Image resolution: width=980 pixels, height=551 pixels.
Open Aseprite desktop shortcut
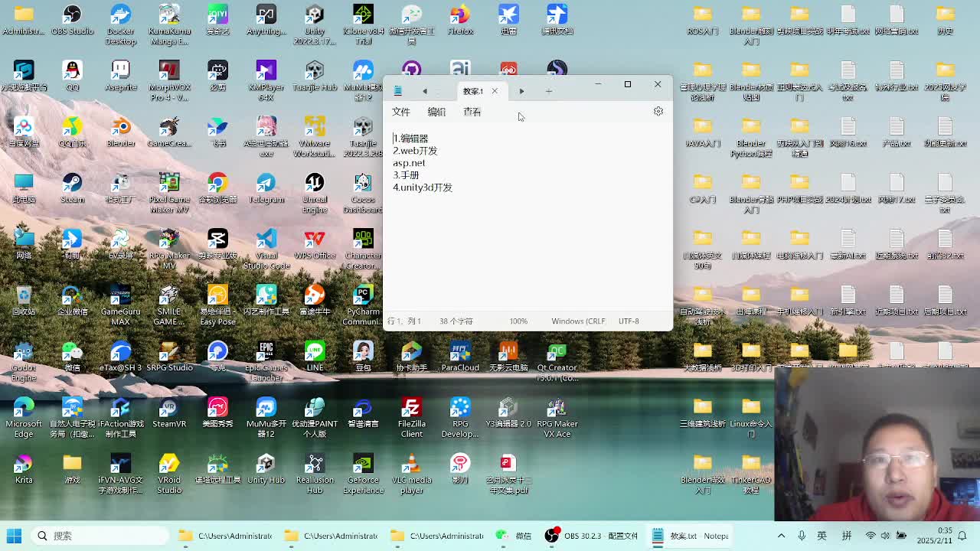click(120, 76)
